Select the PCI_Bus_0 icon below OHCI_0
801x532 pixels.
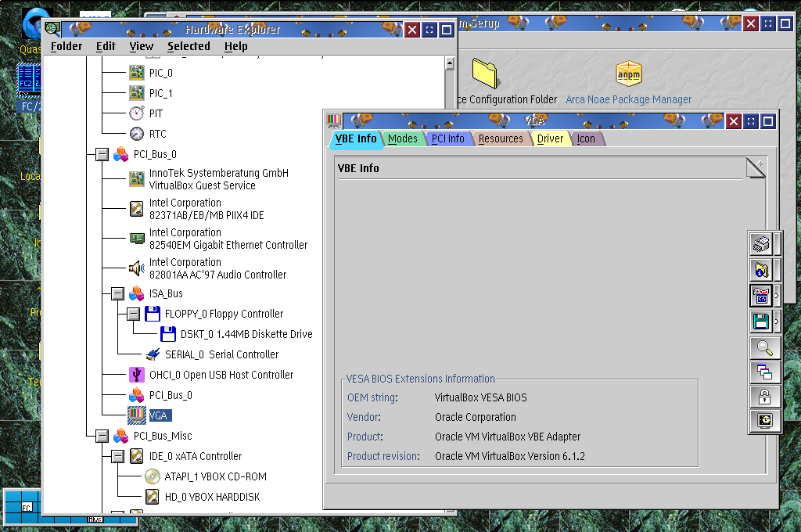coord(136,395)
